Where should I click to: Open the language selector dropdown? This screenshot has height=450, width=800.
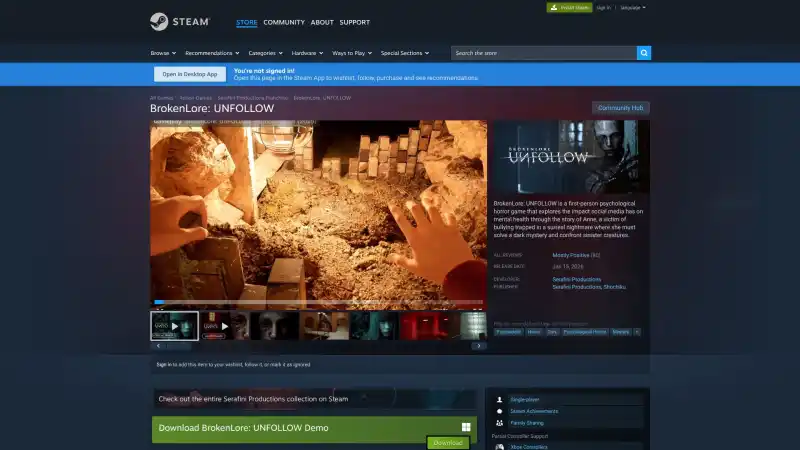(633, 7)
